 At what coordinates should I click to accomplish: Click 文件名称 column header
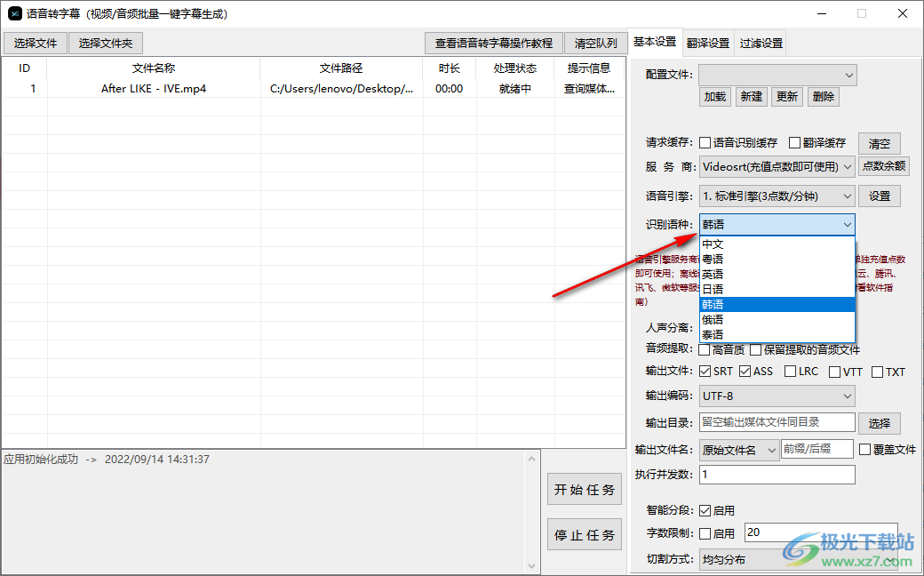click(x=154, y=68)
